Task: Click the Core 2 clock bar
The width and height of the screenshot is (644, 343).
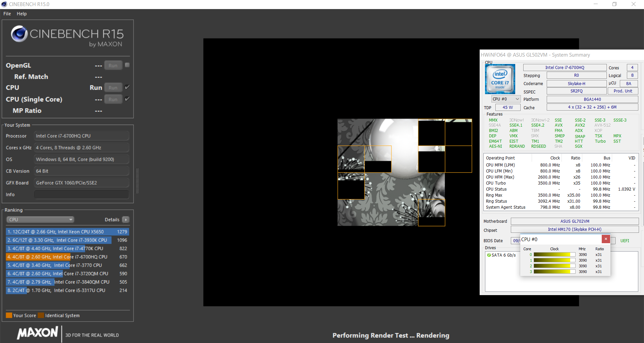Action: click(x=554, y=266)
